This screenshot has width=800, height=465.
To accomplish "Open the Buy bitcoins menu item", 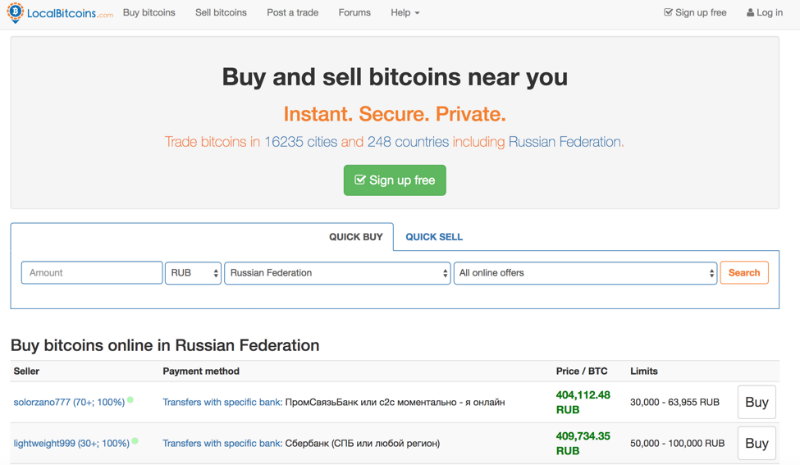I will (x=149, y=13).
